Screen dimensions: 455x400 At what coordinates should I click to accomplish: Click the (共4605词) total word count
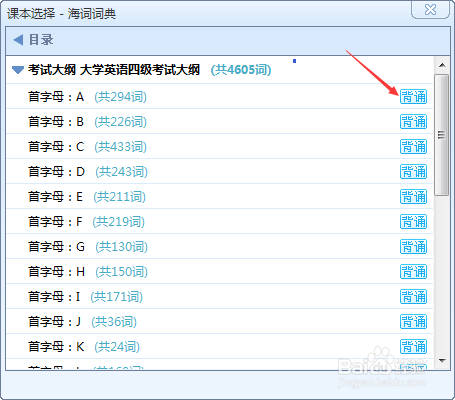click(x=241, y=70)
